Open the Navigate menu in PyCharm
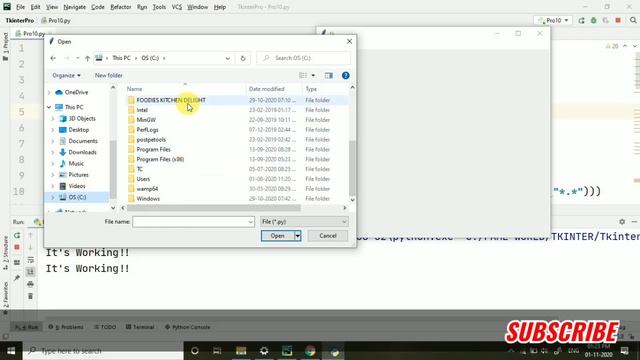Viewport: 640px width, 360px height. pyautogui.click(x=75, y=7)
